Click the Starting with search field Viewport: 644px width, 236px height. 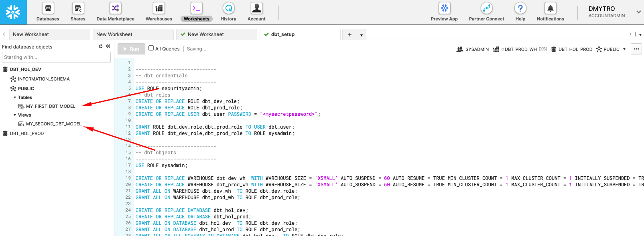point(56,57)
